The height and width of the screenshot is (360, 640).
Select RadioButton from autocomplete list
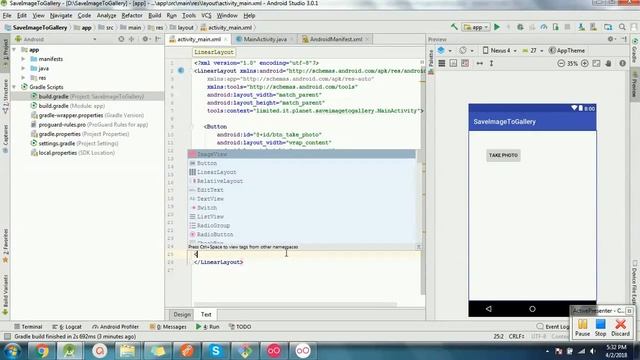click(302, 234)
